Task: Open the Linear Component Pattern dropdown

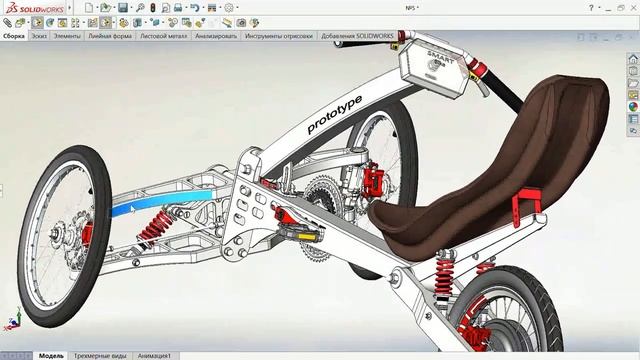Action: click(83, 23)
